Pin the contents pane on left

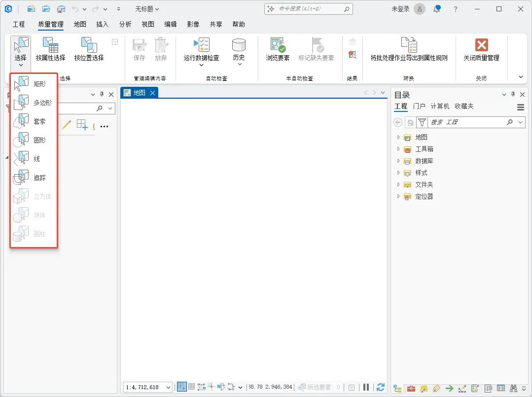(102, 94)
